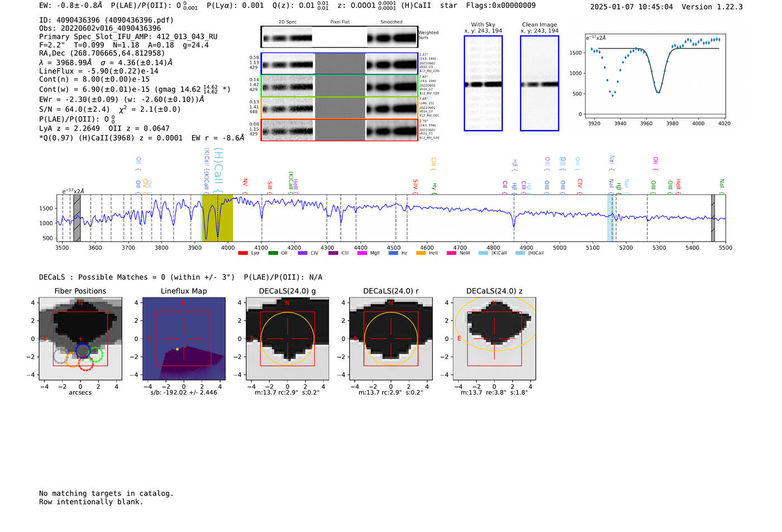
Task: Click the Lyα red legend swatch
Action: point(242,253)
